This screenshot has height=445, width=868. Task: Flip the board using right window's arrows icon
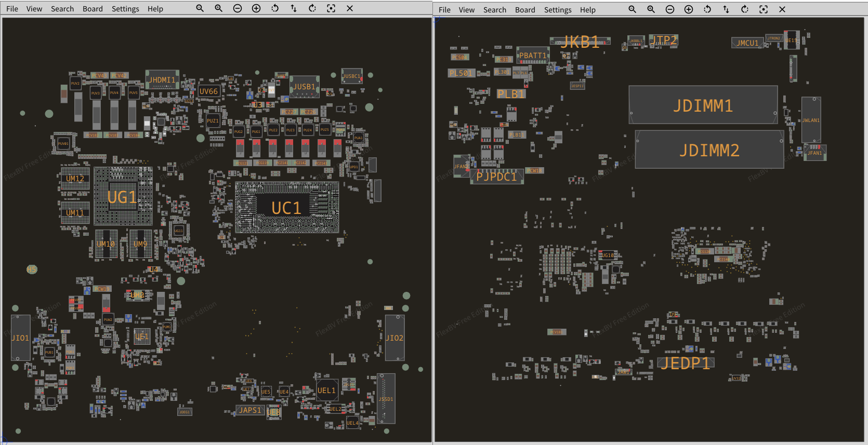(726, 9)
